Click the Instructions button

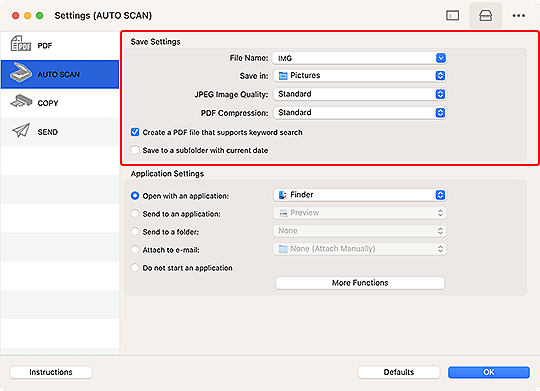[x=51, y=372]
